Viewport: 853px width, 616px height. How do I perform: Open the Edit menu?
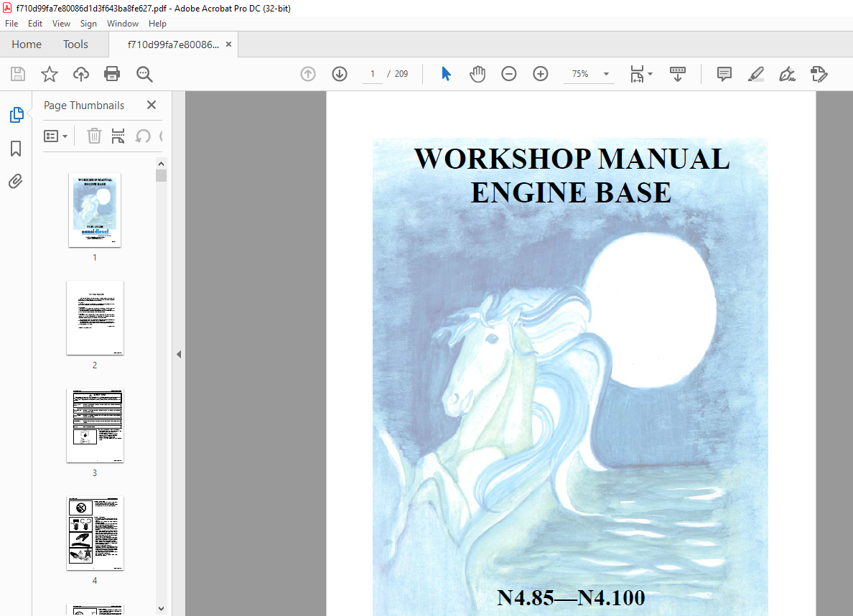34,24
